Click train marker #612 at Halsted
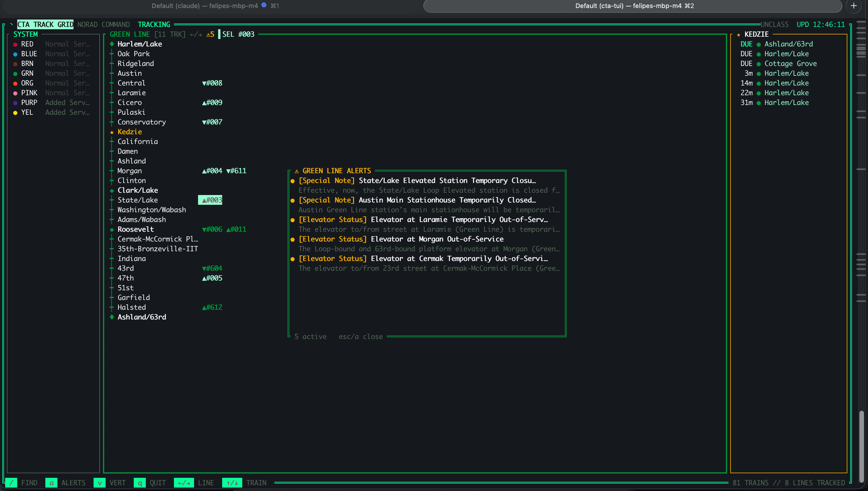Image resolution: width=868 pixels, height=491 pixels. 212,307
